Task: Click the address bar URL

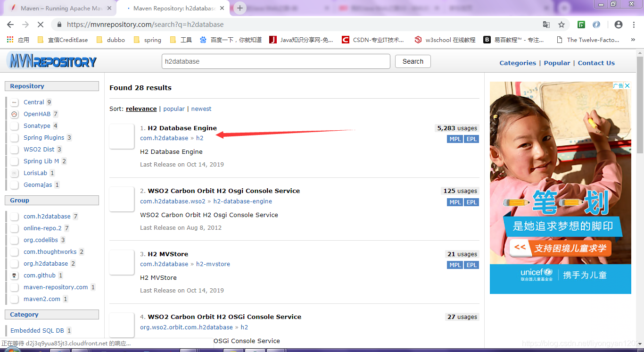Action: [145, 25]
